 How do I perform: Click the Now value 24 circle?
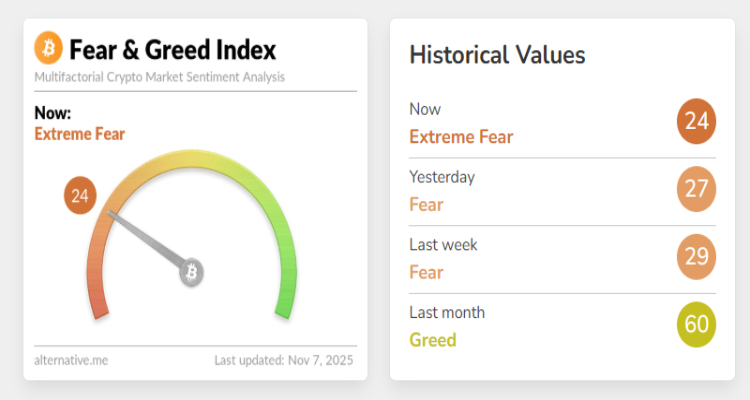coord(696,122)
